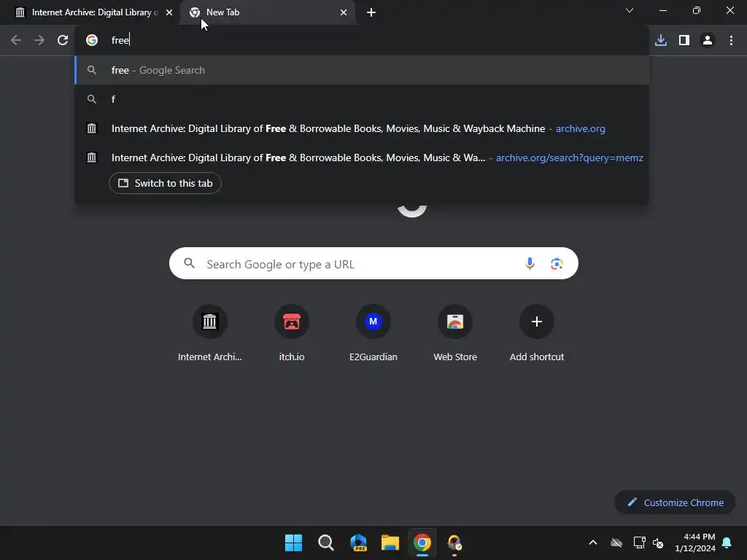Click the browser forward arrow
This screenshot has width=747, height=560.
coord(39,41)
